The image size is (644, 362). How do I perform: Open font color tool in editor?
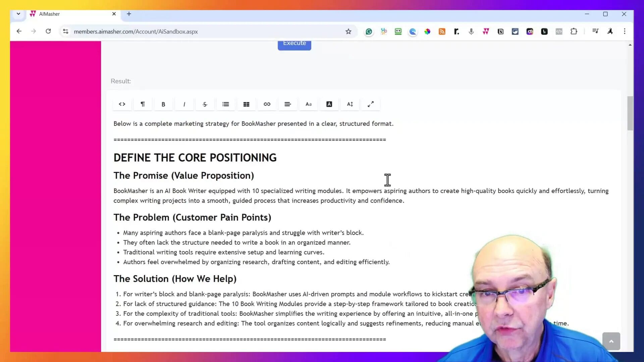329,104
